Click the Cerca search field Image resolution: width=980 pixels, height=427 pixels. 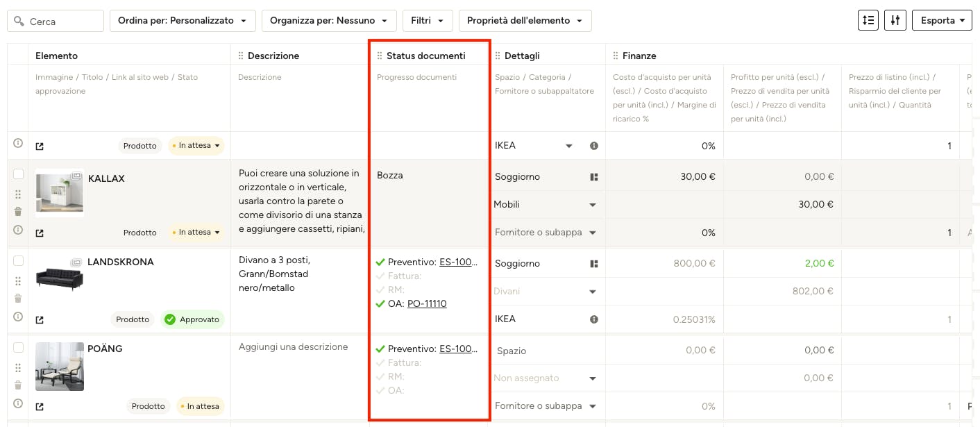(x=56, y=21)
